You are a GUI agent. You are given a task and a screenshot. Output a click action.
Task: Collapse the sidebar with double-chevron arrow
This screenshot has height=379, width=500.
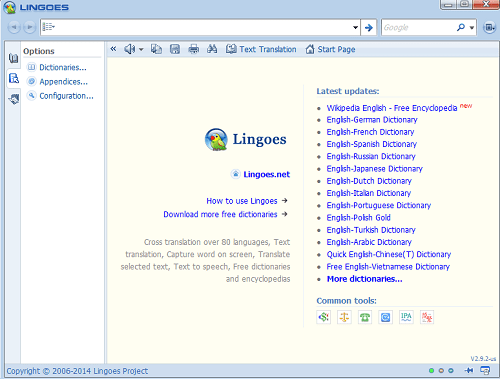point(113,49)
